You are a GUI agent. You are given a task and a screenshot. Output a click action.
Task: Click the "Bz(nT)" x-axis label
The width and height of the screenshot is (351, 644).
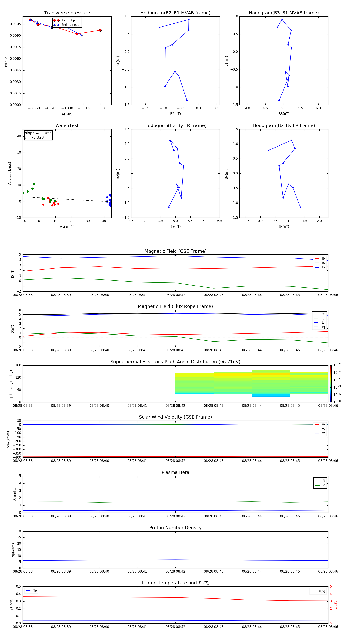click(175, 227)
